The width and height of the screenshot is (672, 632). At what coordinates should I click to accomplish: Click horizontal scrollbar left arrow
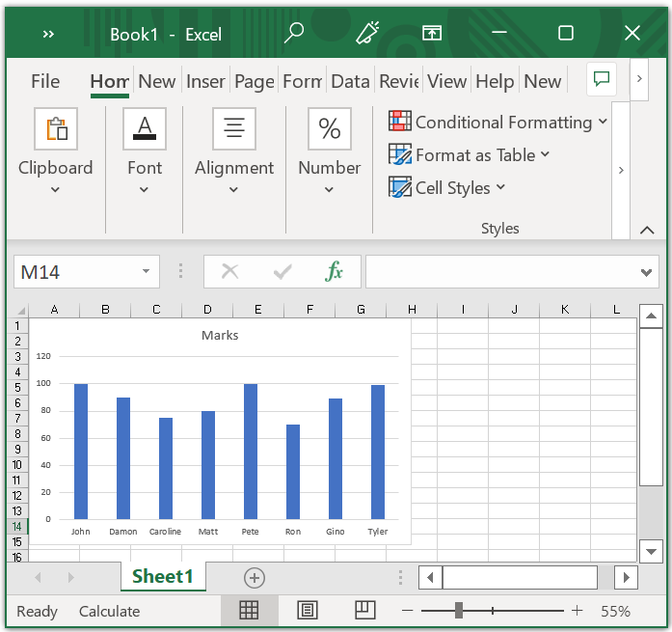[x=430, y=578]
